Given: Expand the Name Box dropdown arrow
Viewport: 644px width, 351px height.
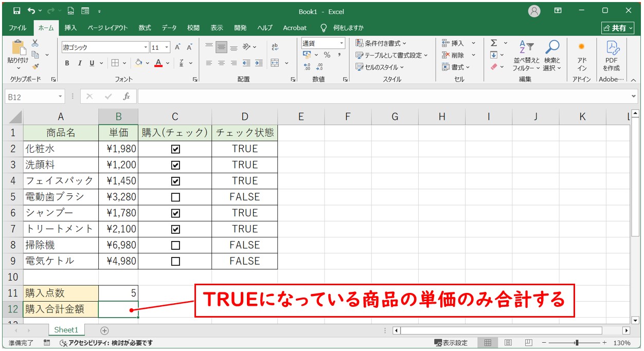Looking at the screenshot, I should click(61, 96).
